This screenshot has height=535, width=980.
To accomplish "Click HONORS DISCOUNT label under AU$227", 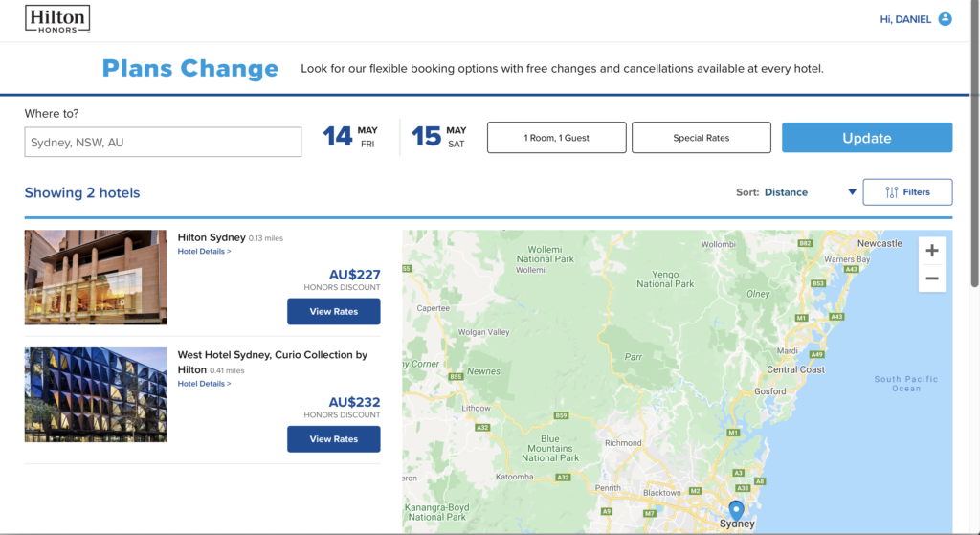I will click(342, 287).
